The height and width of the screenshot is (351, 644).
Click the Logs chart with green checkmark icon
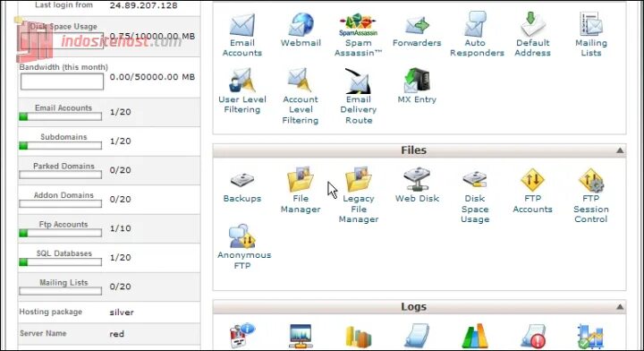(x=590, y=336)
